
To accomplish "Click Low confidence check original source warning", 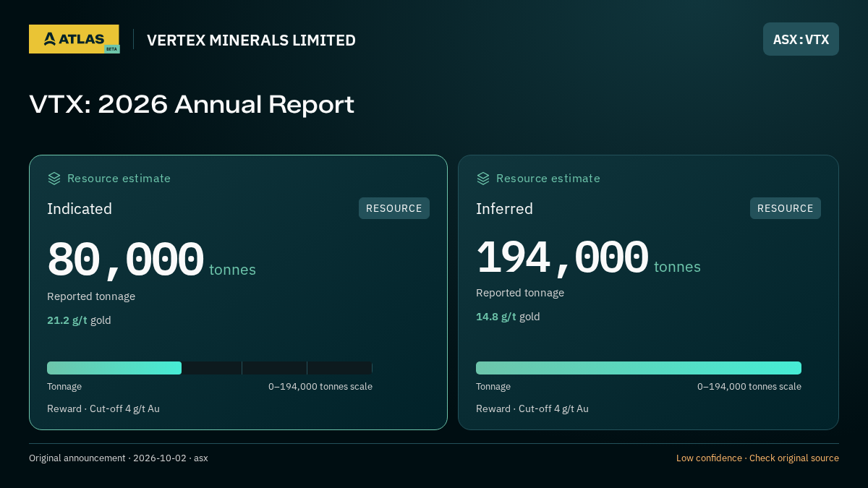I will [x=757, y=458].
